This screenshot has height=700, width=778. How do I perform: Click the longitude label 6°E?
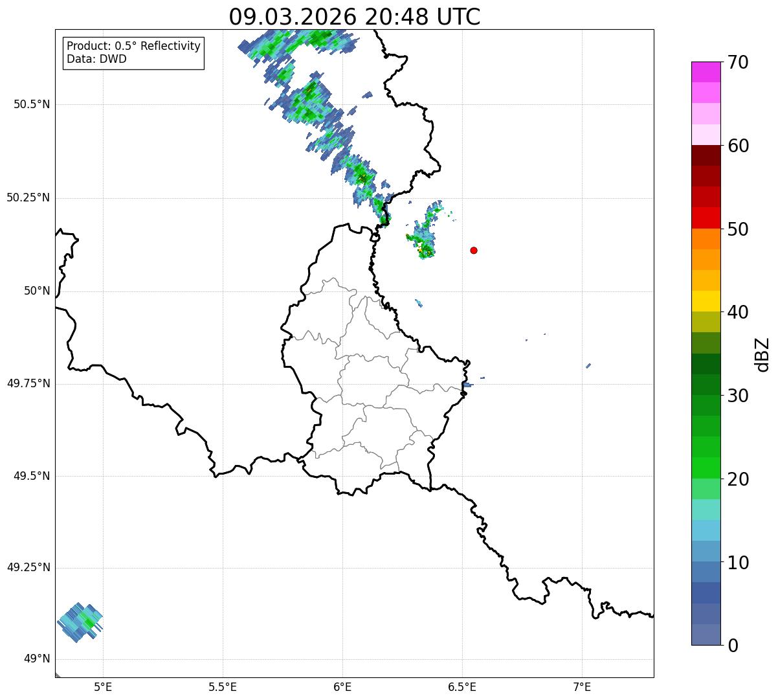click(342, 687)
